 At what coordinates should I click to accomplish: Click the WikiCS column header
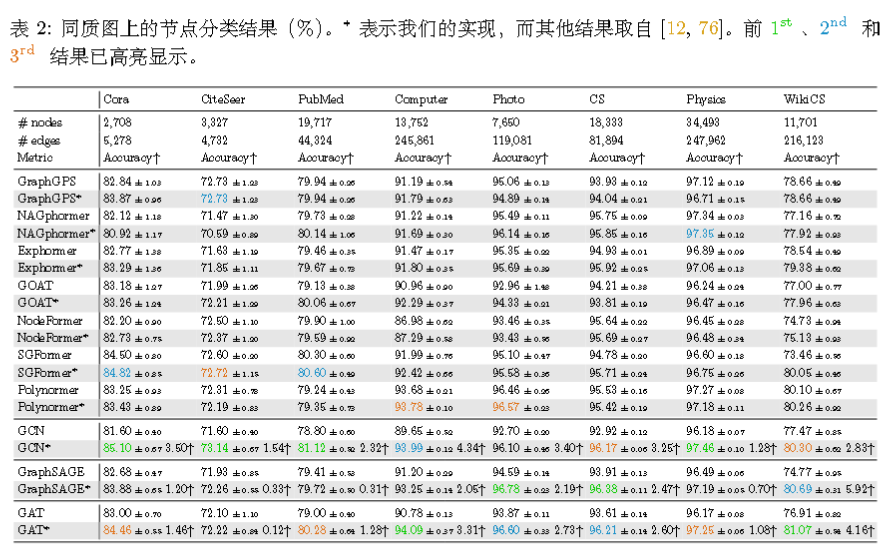coord(804,99)
